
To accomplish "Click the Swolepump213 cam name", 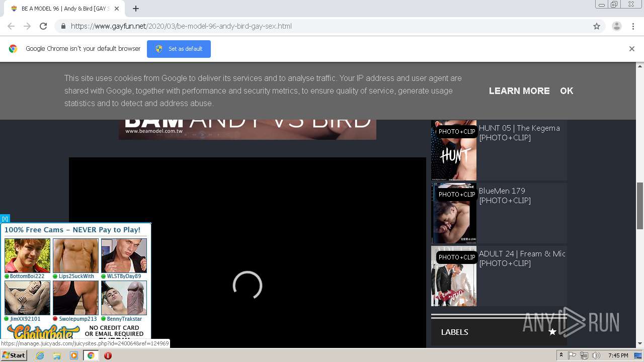I will (78, 319).
